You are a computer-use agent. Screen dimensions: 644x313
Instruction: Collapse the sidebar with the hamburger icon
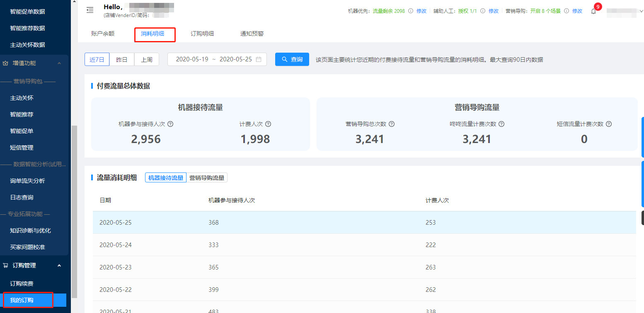pos(90,10)
